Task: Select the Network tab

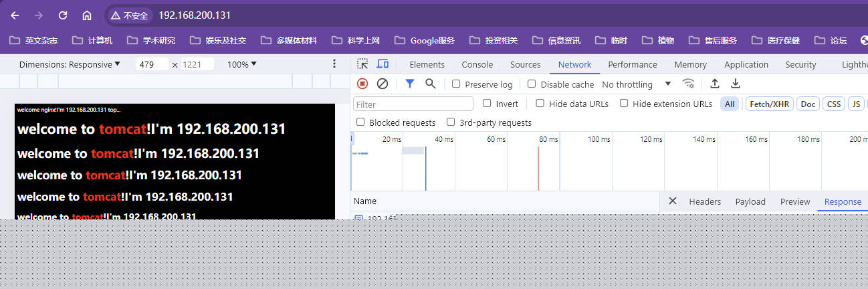Action: pyautogui.click(x=574, y=64)
